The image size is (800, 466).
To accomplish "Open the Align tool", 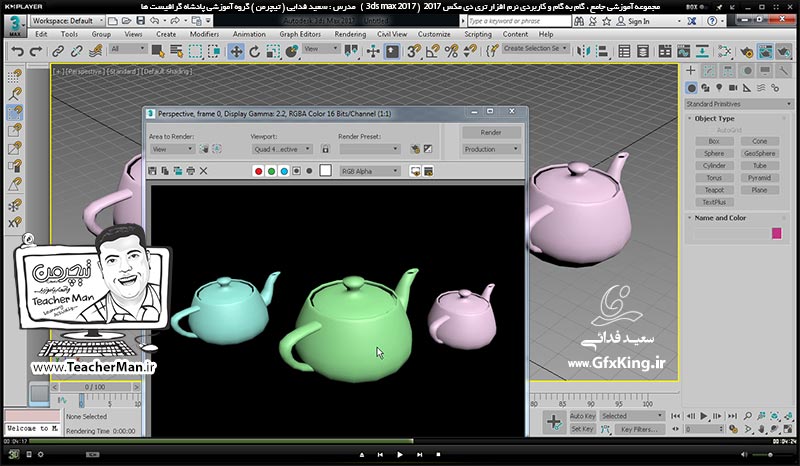I will [x=602, y=51].
